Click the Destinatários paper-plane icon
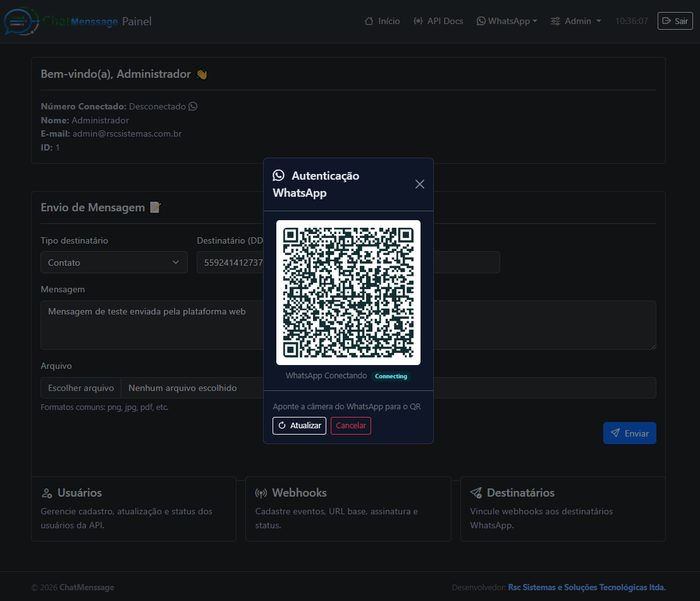This screenshot has width=700, height=601. pyautogui.click(x=476, y=493)
